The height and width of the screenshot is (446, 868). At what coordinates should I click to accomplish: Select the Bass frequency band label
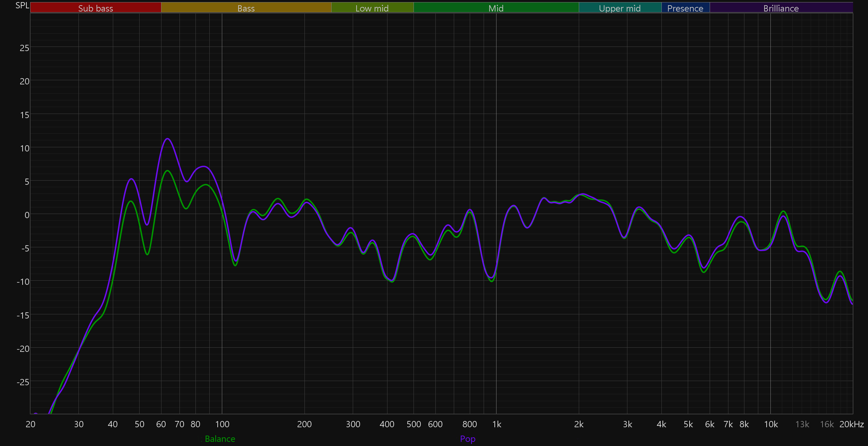[x=246, y=8]
